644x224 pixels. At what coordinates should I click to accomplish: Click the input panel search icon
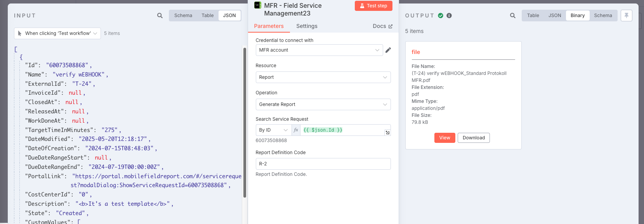click(x=160, y=16)
